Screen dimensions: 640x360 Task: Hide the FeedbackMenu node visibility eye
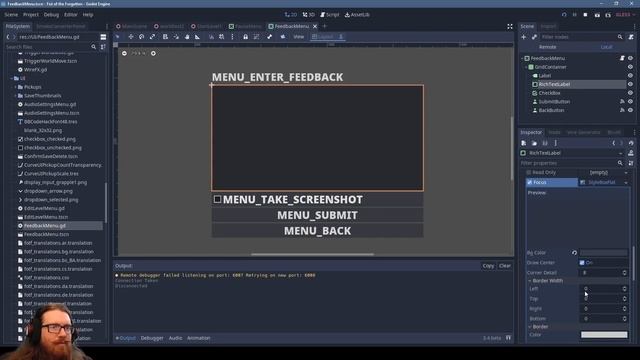630,58
